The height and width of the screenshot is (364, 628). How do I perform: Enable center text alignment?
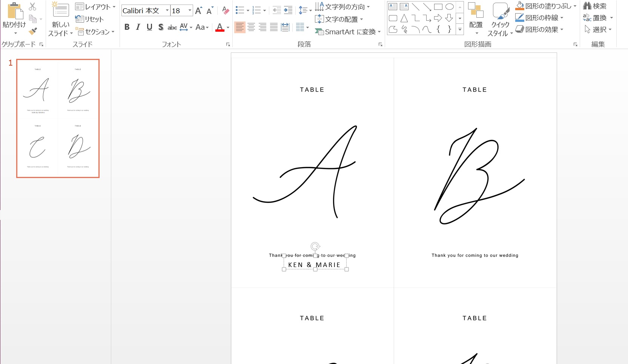251,27
